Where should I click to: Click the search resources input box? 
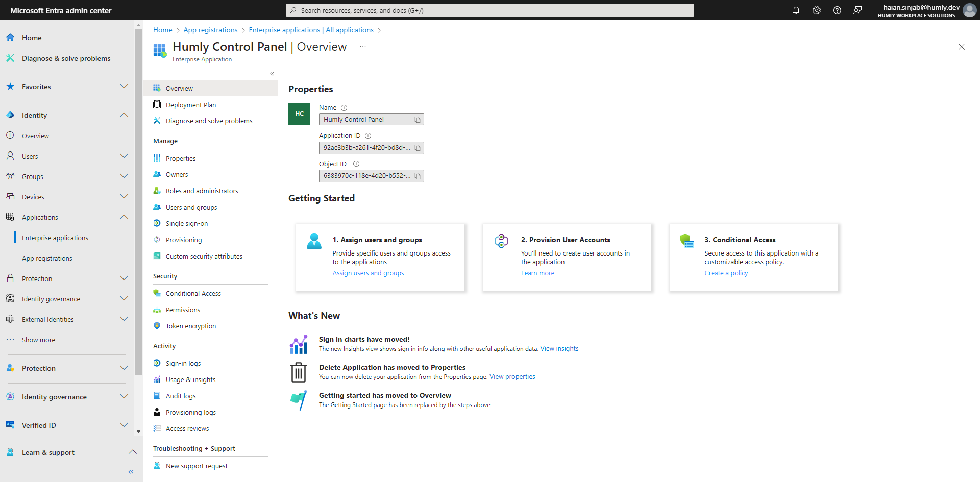pyautogui.click(x=490, y=10)
